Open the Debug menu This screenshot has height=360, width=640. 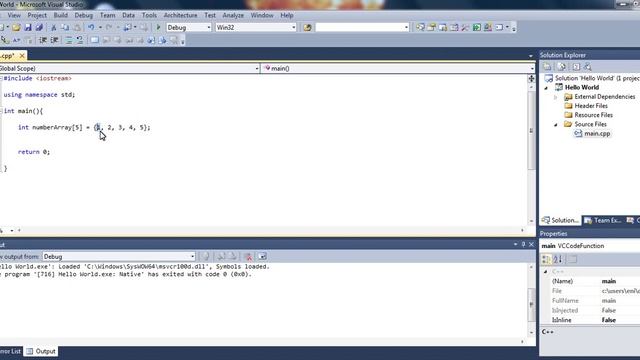tap(83, 15)
